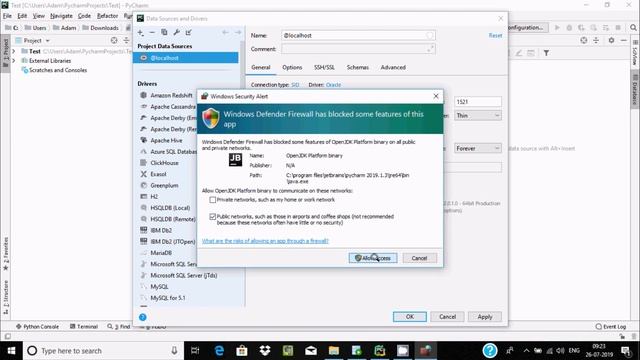Screen dimensions: 640x360
Task: Click the locate target icon in Database panel
Action: click(584, 40)
